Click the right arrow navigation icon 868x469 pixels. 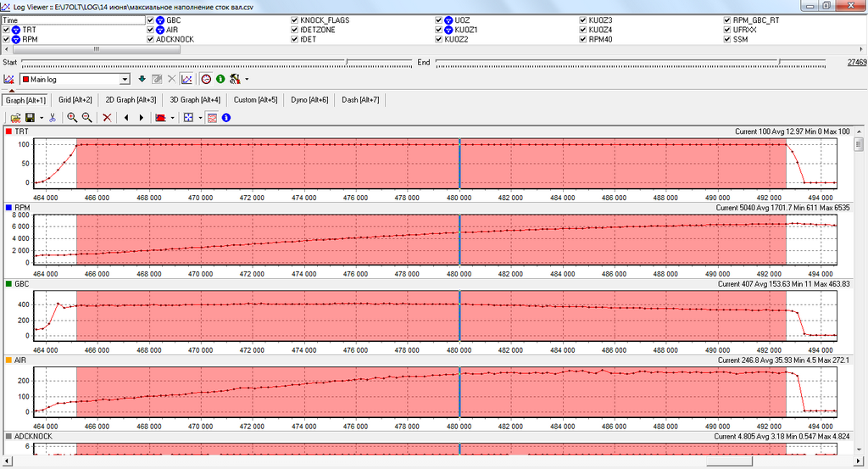(x=141, y=118)
